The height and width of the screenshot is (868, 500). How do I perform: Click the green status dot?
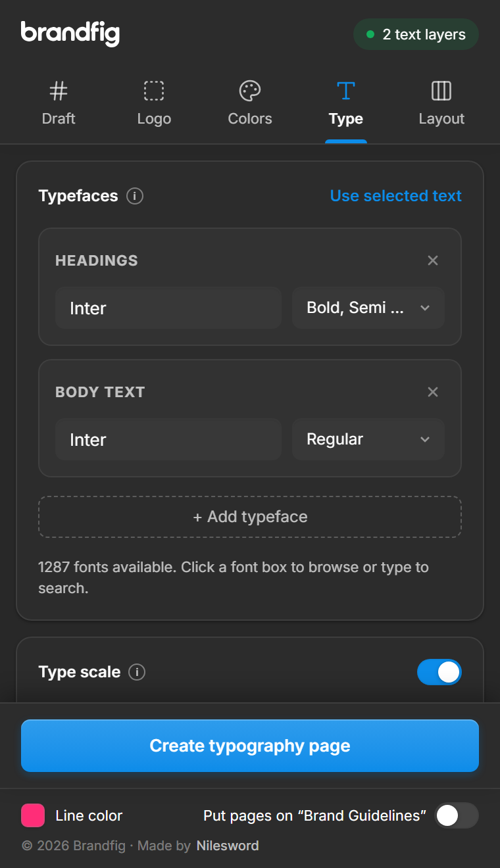pos(370,34)
